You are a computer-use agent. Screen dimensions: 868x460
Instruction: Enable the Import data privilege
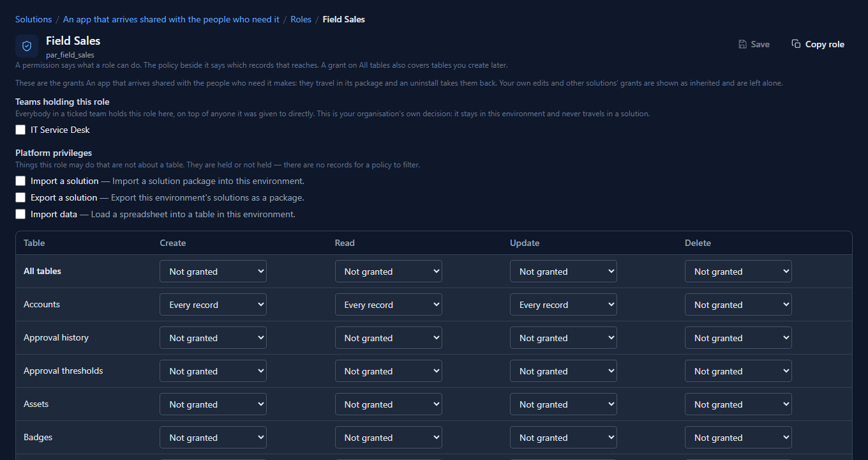pyautogui.click(x=20, y=214)
